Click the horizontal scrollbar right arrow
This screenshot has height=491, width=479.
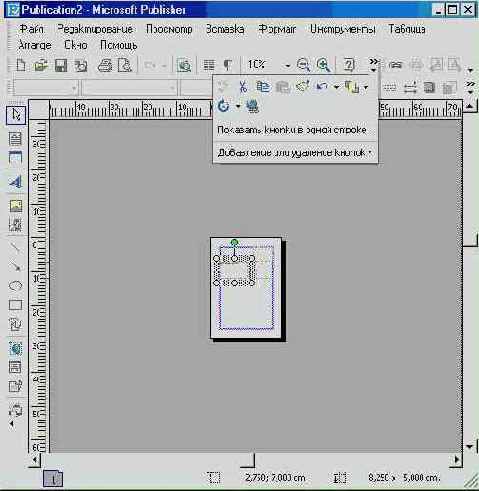457,459
